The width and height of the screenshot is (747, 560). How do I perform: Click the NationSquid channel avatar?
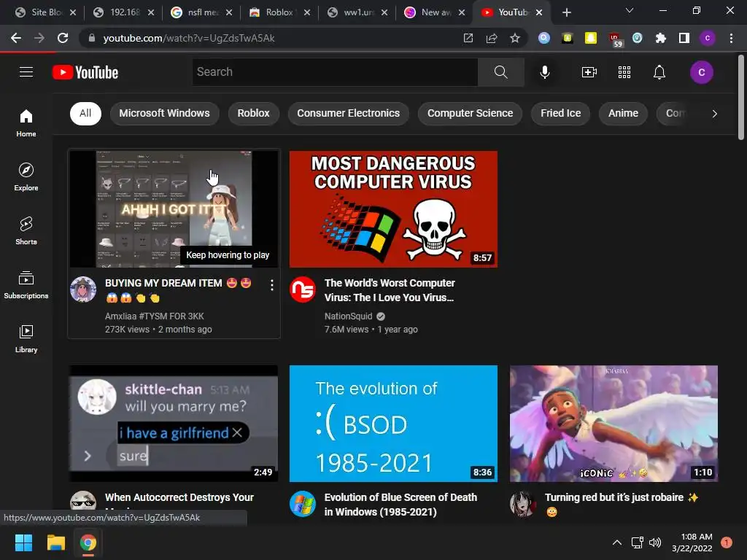pyautogui.click(x=303, y=289)
